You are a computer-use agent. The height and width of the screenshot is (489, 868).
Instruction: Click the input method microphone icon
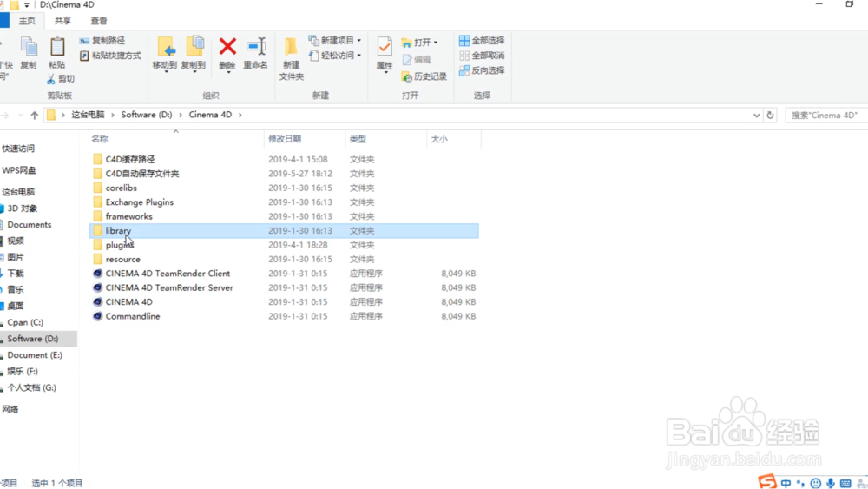(x=831, y=484)
